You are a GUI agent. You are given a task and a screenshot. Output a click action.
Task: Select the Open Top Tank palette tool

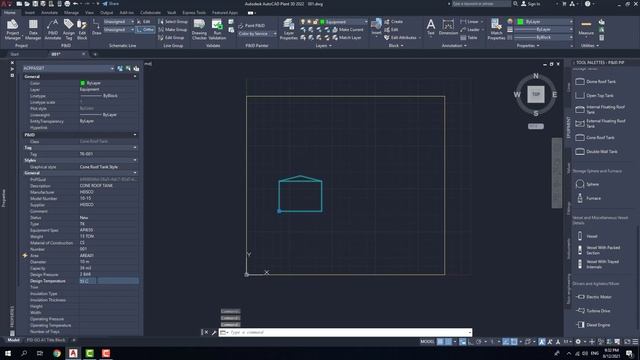[594, 96]
